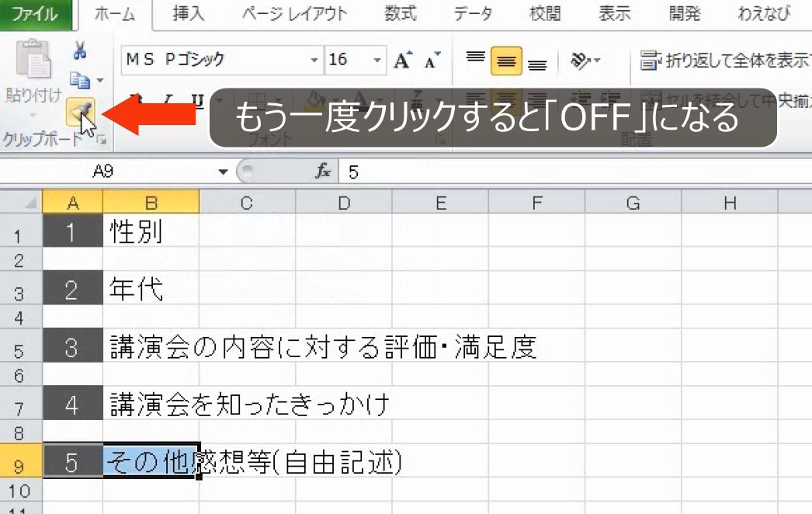Viewport: 812px width, 514px height.
Task: Open the 校閲 tab
Action: (545, 13)
